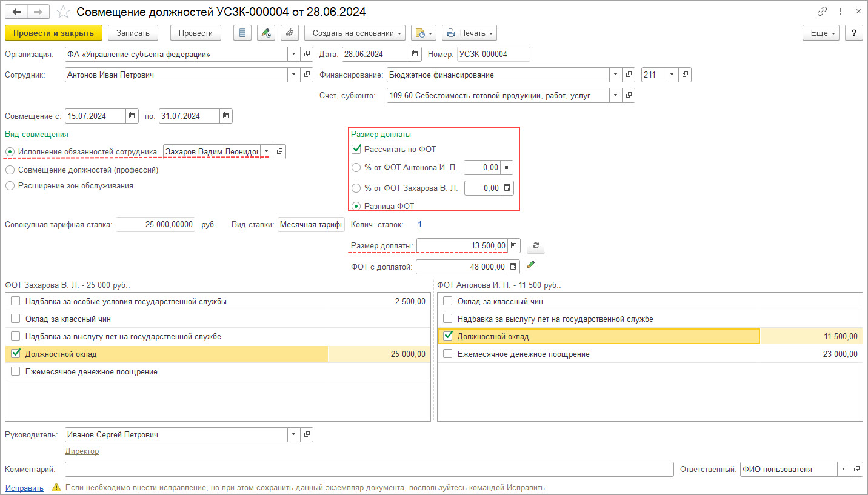Screen dimensions: 868x495
Task: Select Совмещение должностей (профессий) option
Action: point(10,170)
